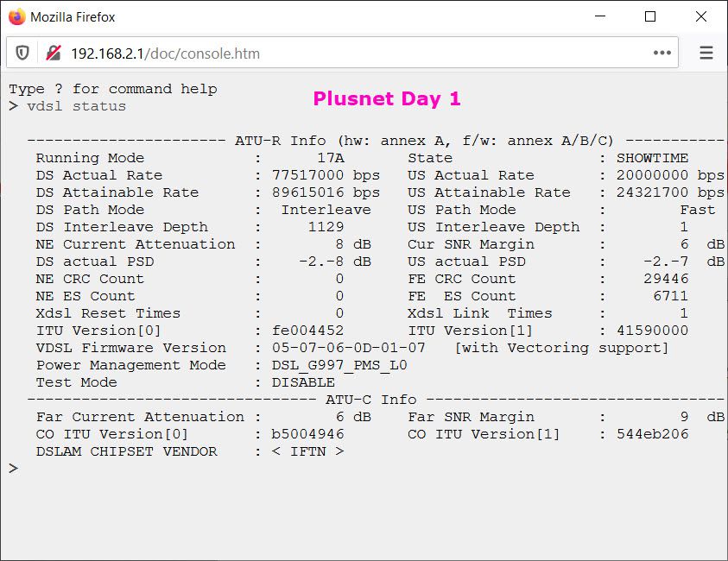
Task: Click the Type ? for command help text
Action: 112,88
